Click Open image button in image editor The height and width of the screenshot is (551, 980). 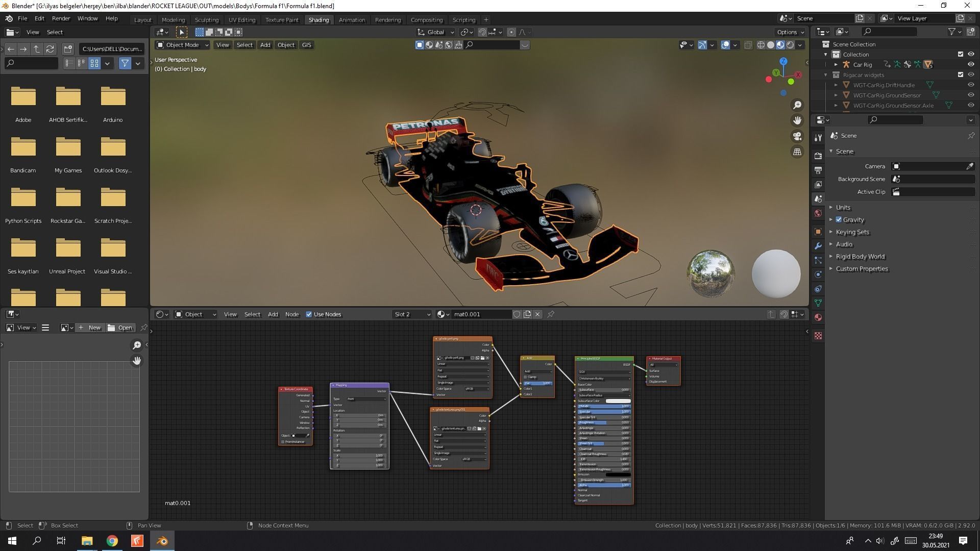pos(120,328)
